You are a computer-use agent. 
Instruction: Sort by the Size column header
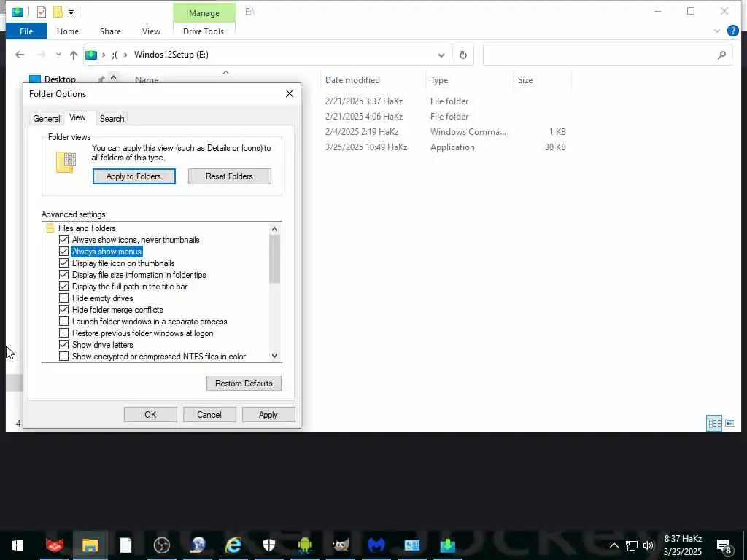point(525,80)
